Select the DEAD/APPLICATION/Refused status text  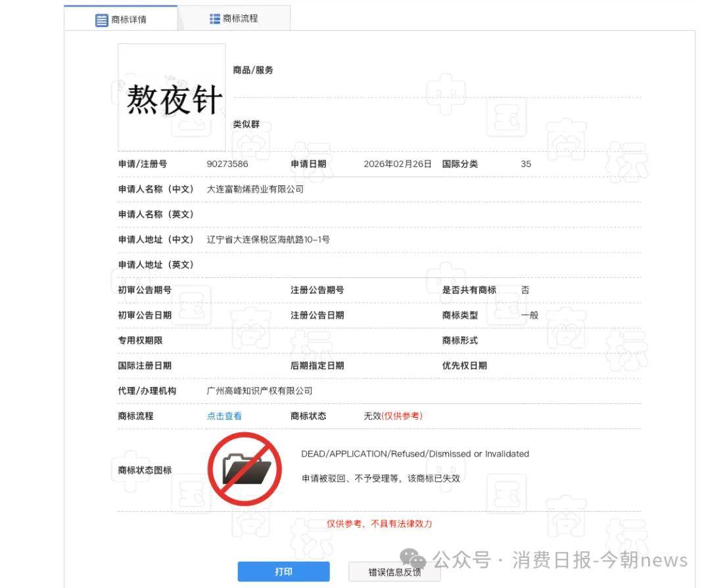pos(415,453)
